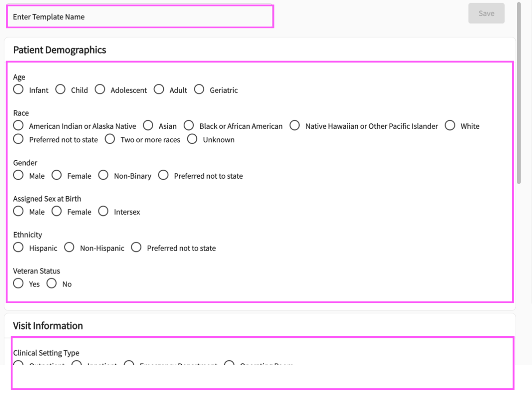This screenshot has height=414, width=532.
Task: Pick Hispanic ethnicity option
Action: pyautogui.click(x=18, y=247)
